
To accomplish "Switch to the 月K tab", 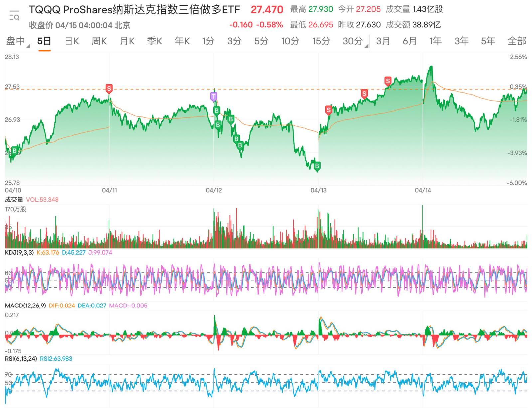I will [127, 41].
